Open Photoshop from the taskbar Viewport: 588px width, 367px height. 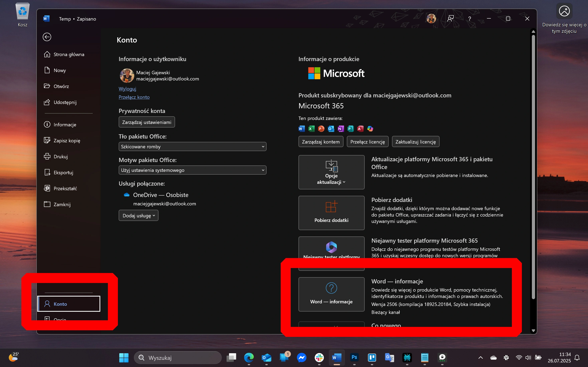tap(354, 358)
